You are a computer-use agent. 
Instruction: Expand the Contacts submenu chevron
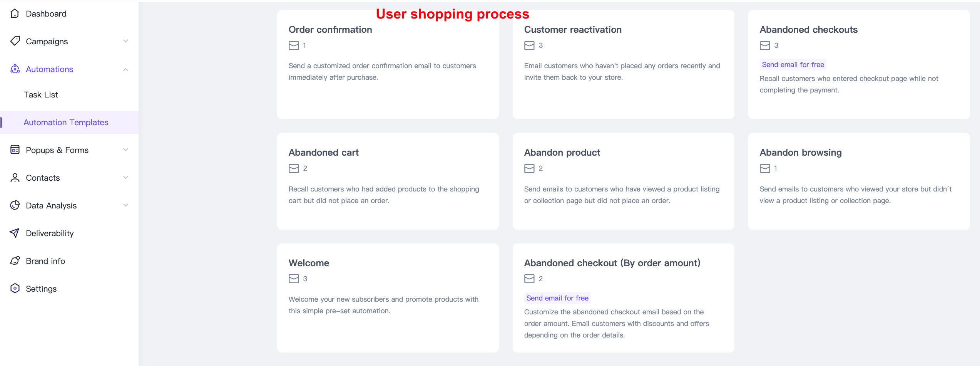[x=125, y=178]
